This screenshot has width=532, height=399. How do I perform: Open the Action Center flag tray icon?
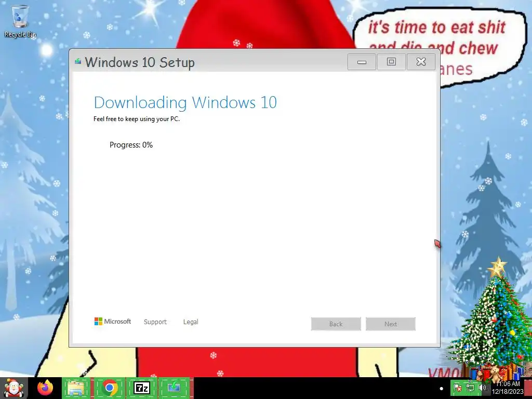pyautogui.click(x=458, y=388)
